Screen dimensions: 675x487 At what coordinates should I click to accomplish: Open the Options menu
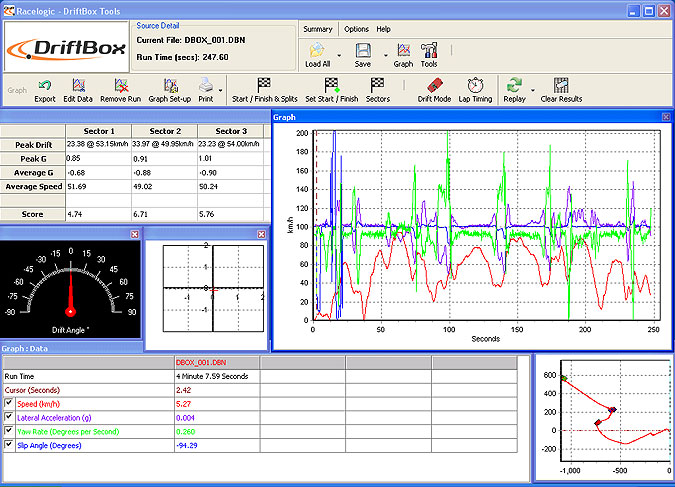click(x=356, y=29)
